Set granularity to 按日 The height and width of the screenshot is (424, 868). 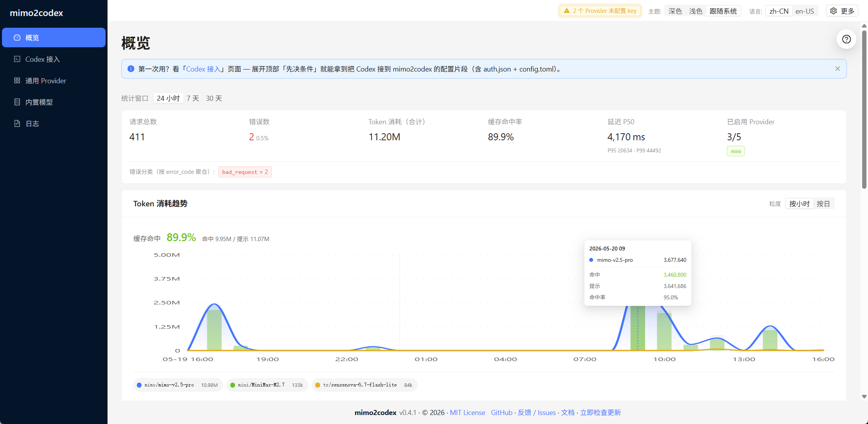click(x=823, y=204)
